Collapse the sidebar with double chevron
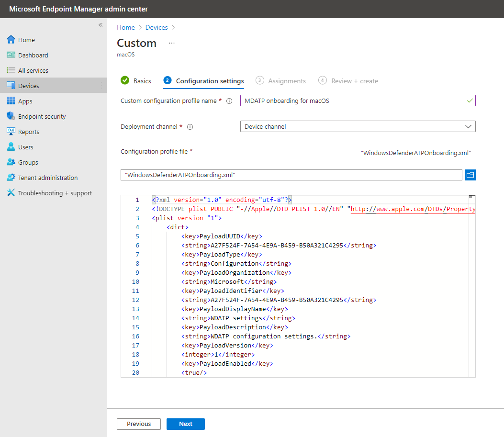 [x=101, y=25]
